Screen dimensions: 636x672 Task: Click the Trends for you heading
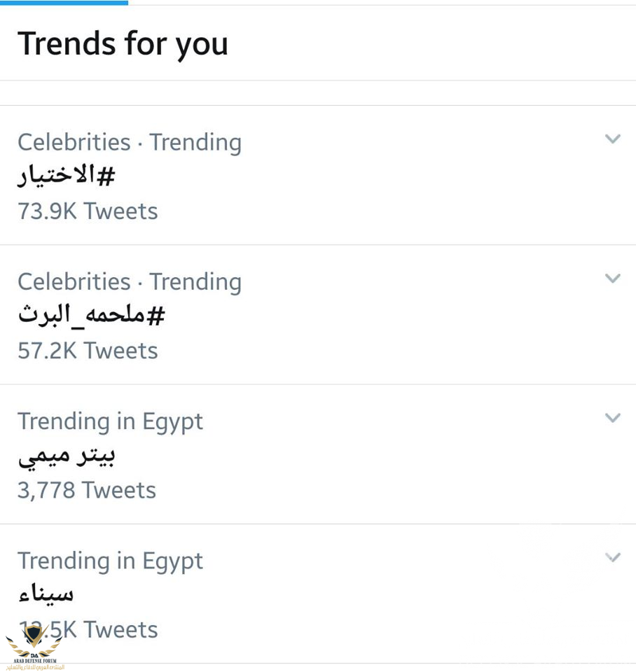(123, 44)
